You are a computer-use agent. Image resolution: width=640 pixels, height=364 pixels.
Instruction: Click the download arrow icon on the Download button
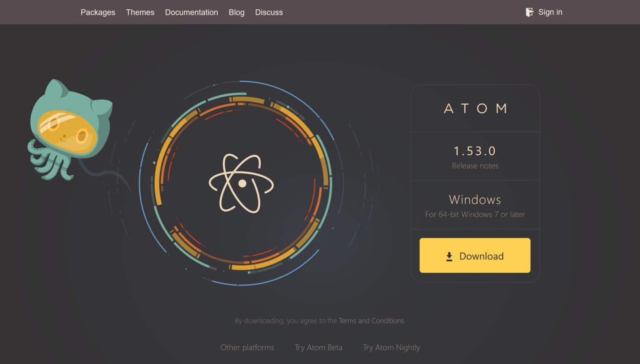(x=449, y=256)
